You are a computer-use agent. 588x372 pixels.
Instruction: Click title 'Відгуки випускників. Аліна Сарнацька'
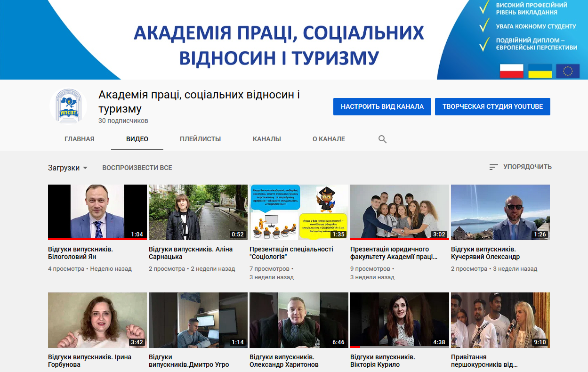click(191, 253)
